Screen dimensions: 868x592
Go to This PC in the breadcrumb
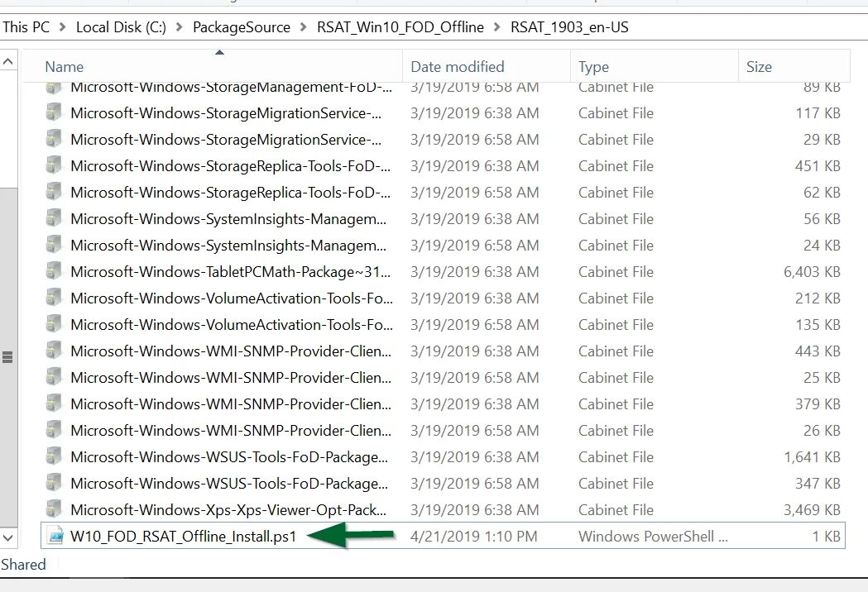click(26, 27)
